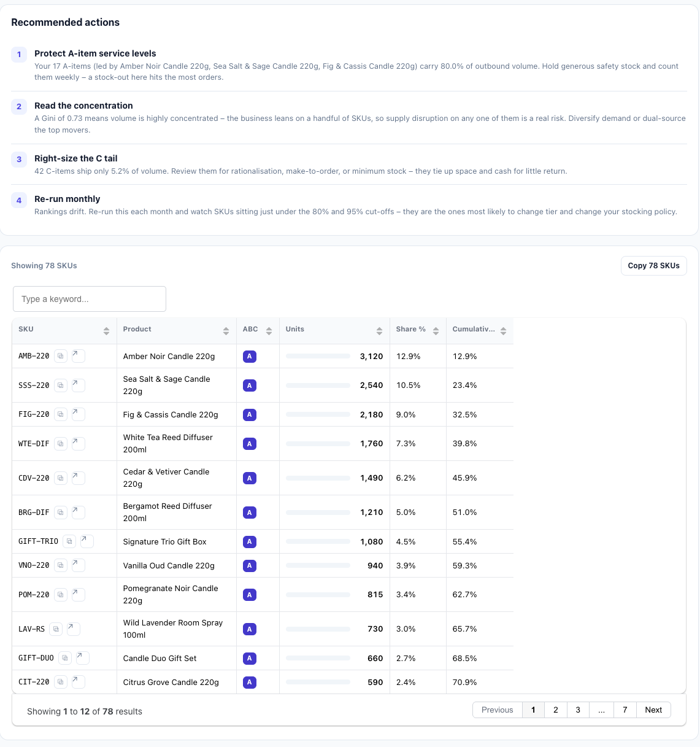Copy the BRG-DIF SKU code
This screenshot has height=747, width=700.
pos(61,512)
